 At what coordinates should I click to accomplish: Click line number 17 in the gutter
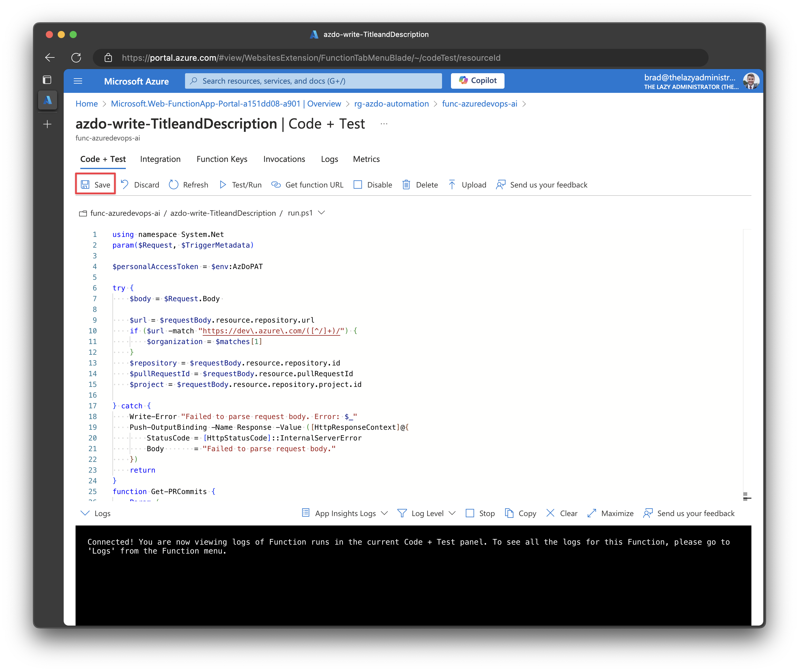pos(93,406)
